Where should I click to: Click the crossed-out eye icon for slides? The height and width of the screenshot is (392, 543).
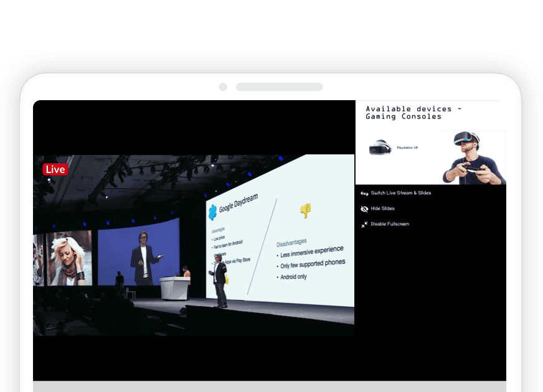click(x=364, y=209)
